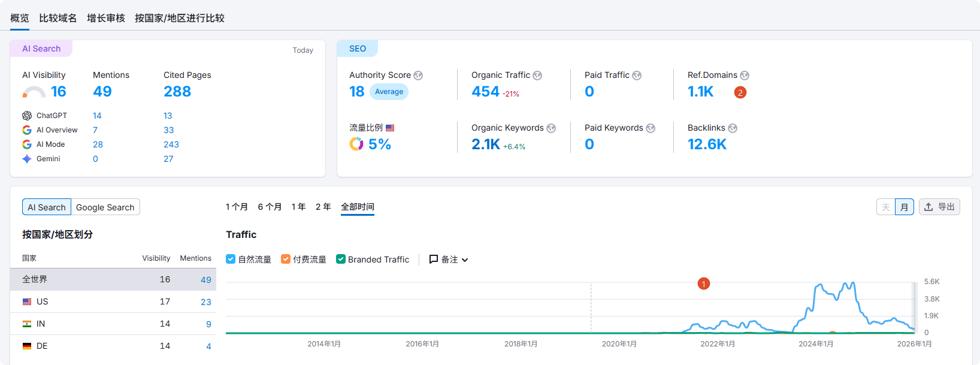Click globe icon next to Backlinks
980x365 pixels.
[x=733, y=128]
